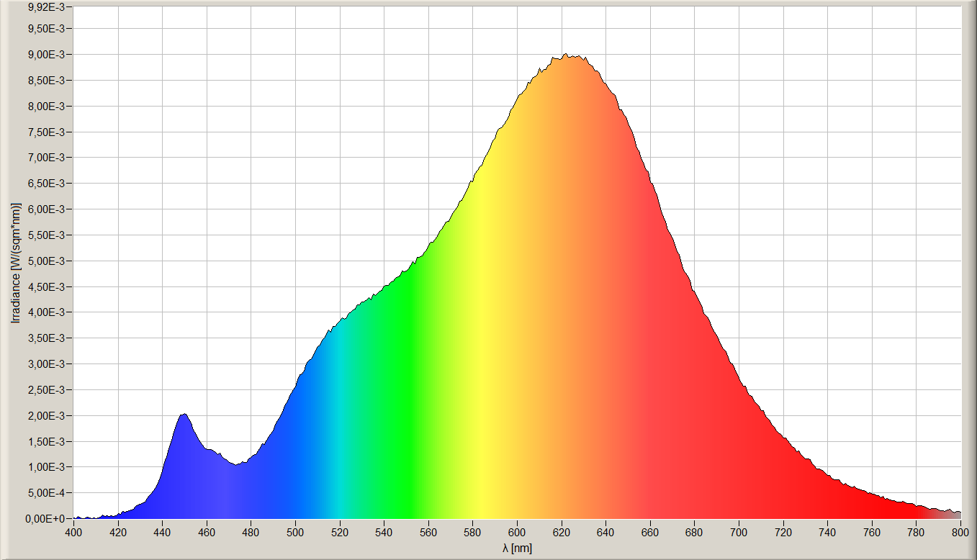Click the 480 wavelength tick label
The width and height of the screenshot is (977, 560).
coord(251,533)
